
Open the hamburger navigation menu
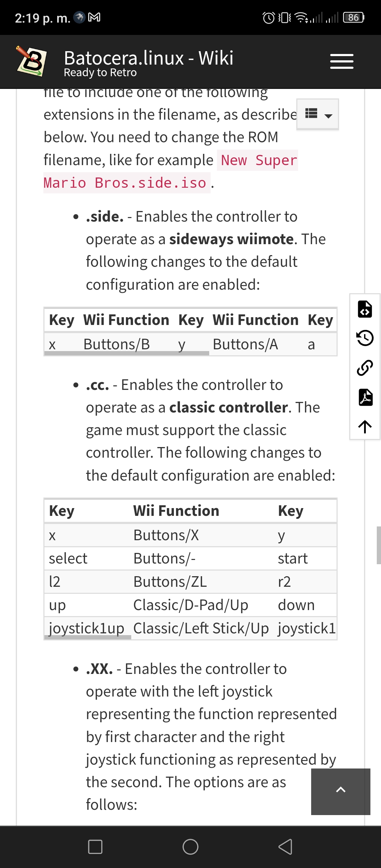pyautogui.click(x=341, y=61)
